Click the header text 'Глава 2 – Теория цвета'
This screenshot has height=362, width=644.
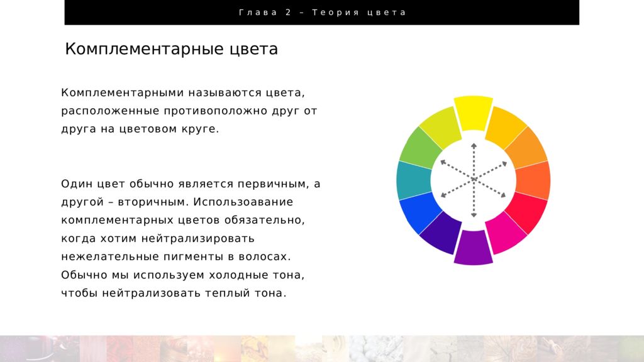(x=323, y=13)
